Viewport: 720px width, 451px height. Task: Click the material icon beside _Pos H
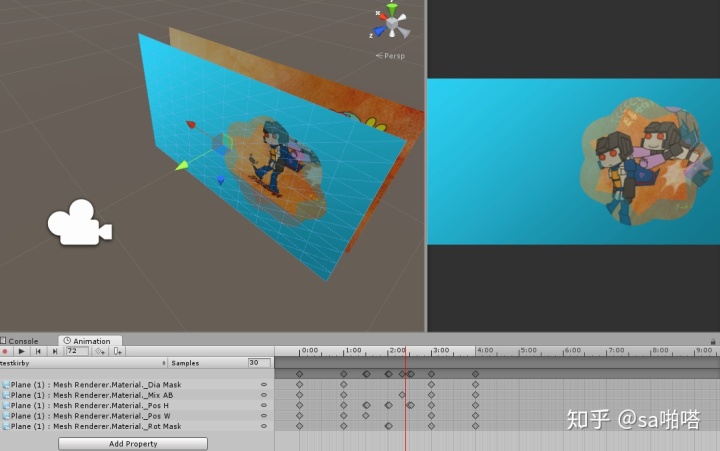[x=6, y=406]
